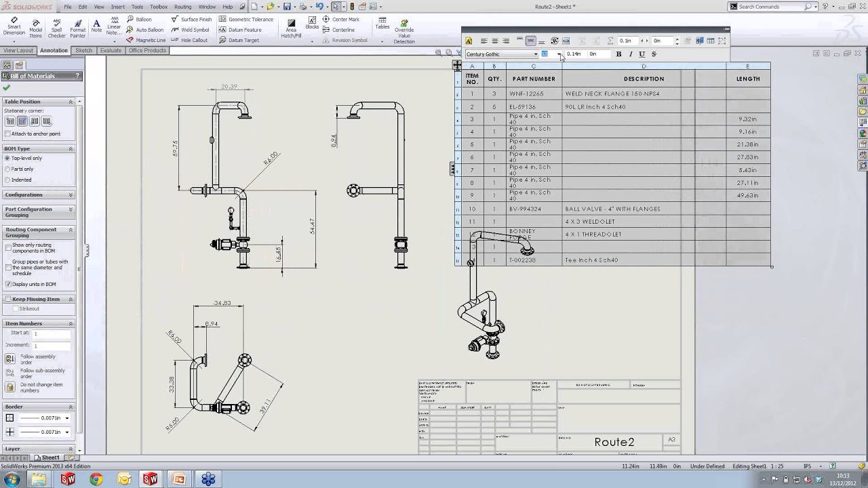Expand Part Configuration Grouping section
Image resolution: width=868 pixels, height=488 pixels.
click(x=71, y=209)
